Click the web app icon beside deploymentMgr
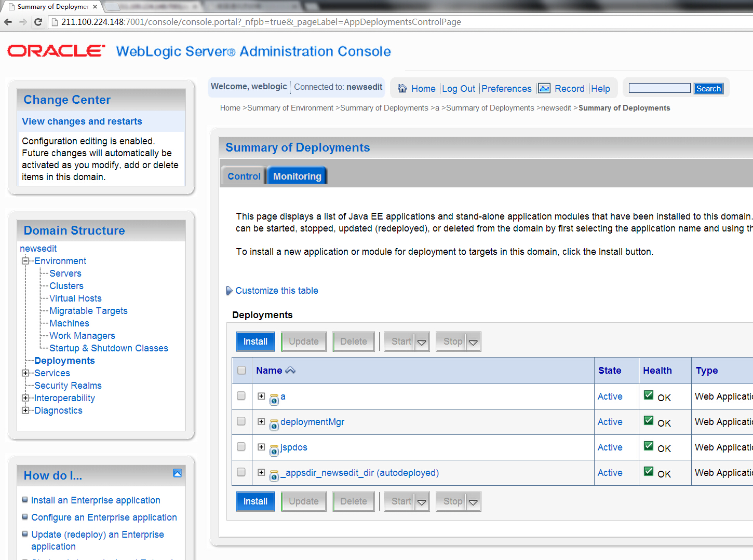 (274, 426)
